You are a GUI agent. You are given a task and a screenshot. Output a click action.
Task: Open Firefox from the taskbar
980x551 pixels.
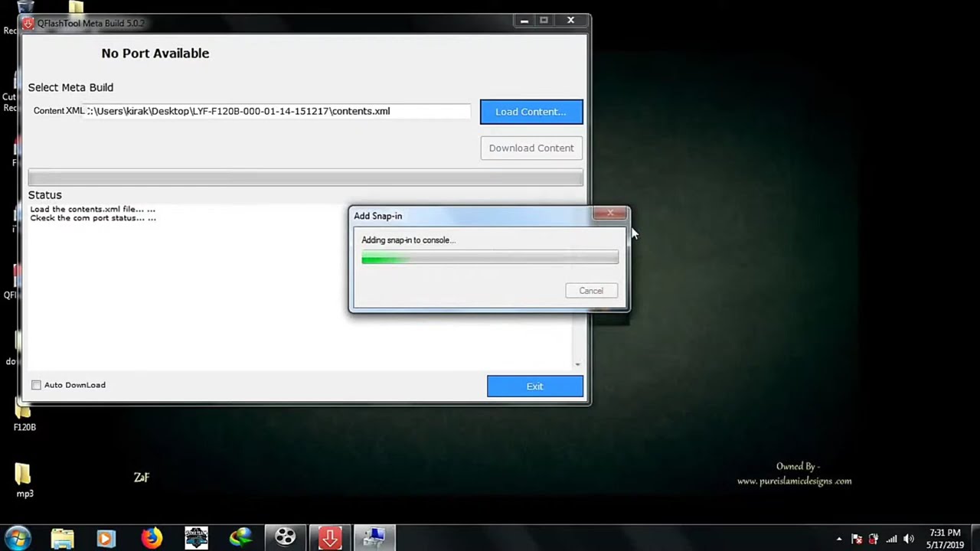pos(152,538)
